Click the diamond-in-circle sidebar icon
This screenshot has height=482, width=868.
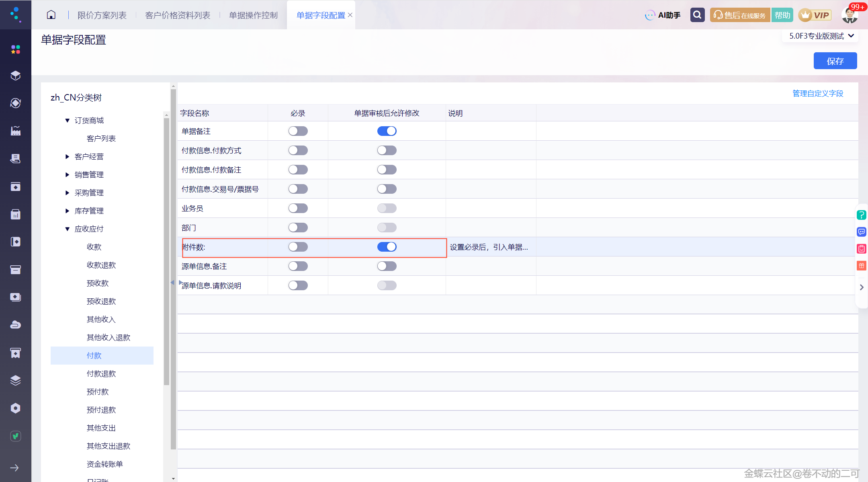pyautogui.click(x=15, y=103)
